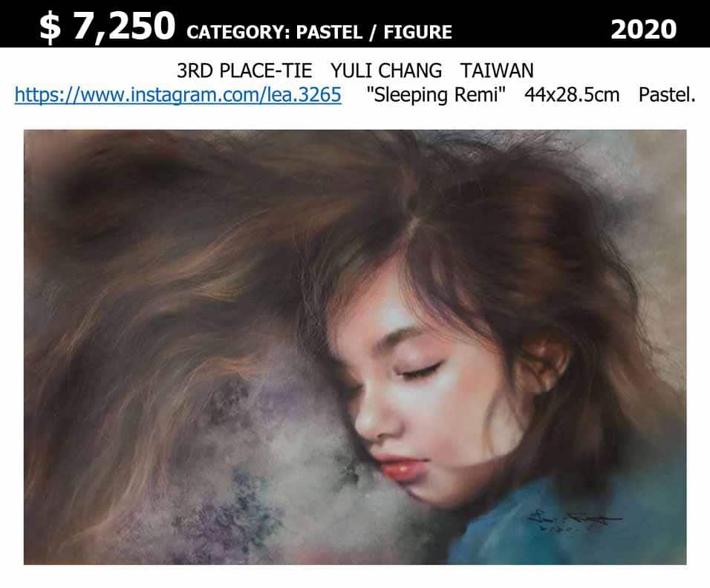
Task: Click the country label TAIWAN
Action: click(497, 71)
